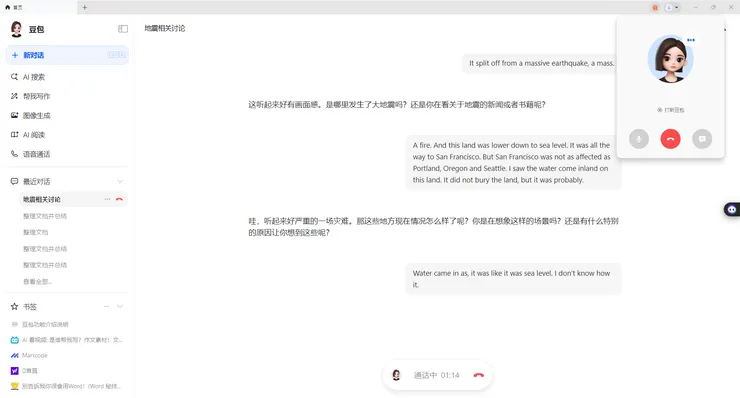Select 地震相关讨论 conversation in sidebar
This screenshot has width=740, height=398.
(73, 199)
